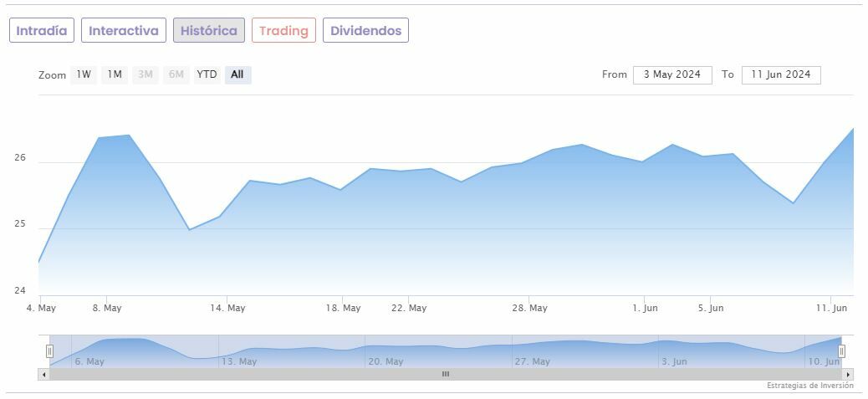Image resolution: width=868 pixels, height=399 pixels.
Task: Click the From date field
Action: coord(672,74)
